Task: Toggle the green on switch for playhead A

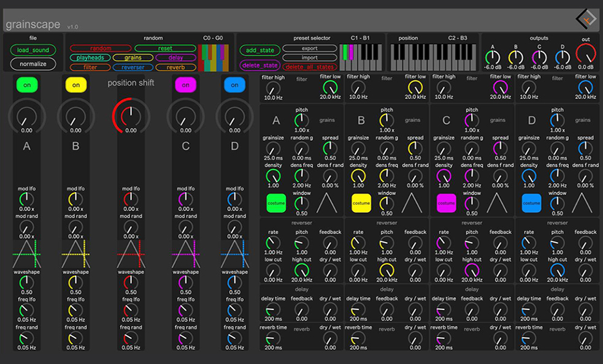Action: pos(26,85)
